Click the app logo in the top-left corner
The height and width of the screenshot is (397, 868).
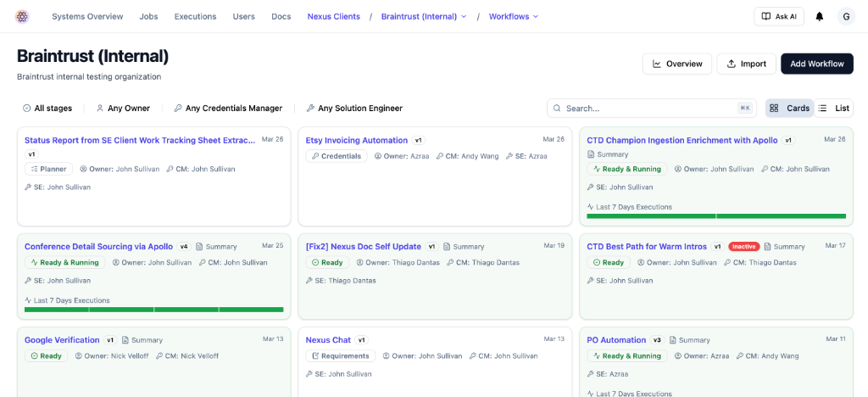(x=22, y=17)
